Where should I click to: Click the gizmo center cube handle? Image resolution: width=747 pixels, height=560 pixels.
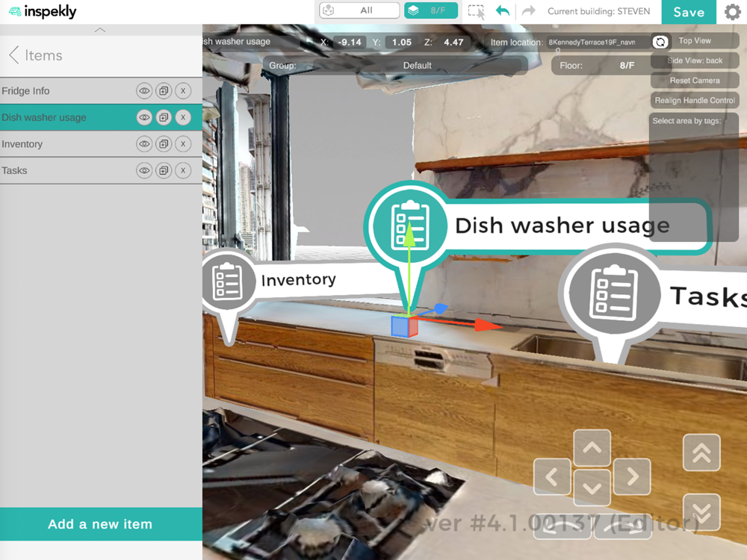click(404, 326)
